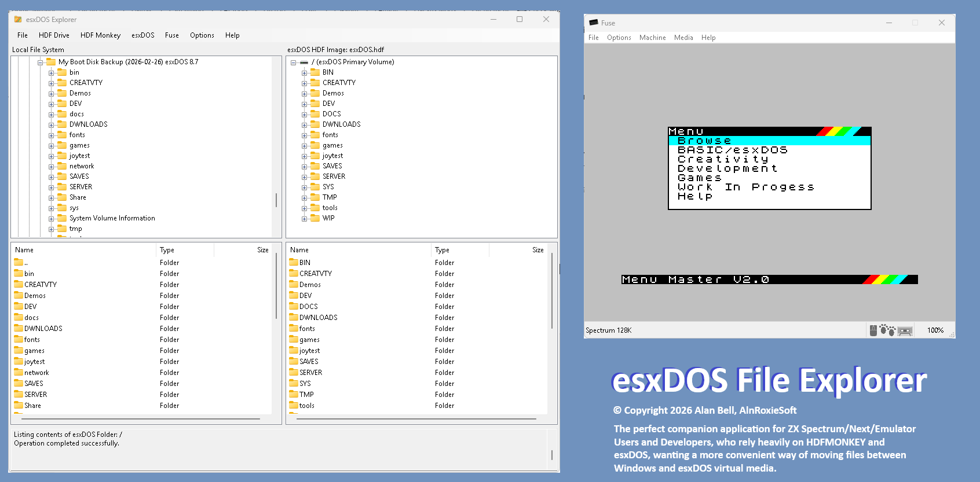Select 'games' label in Local File System tree
The width and height of the screenshot is (980, 482).
pos(79,145)
